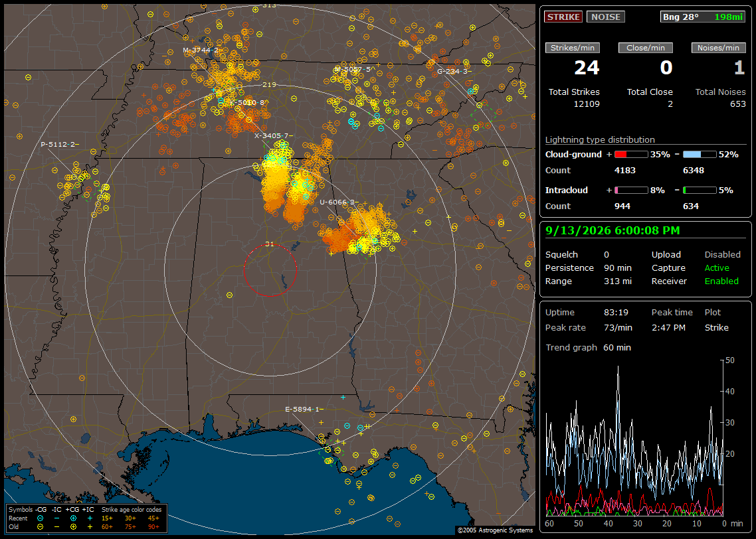Click the Trend graph 60 min value
This screenshot has width=756, height=539.
pos(616,347)
